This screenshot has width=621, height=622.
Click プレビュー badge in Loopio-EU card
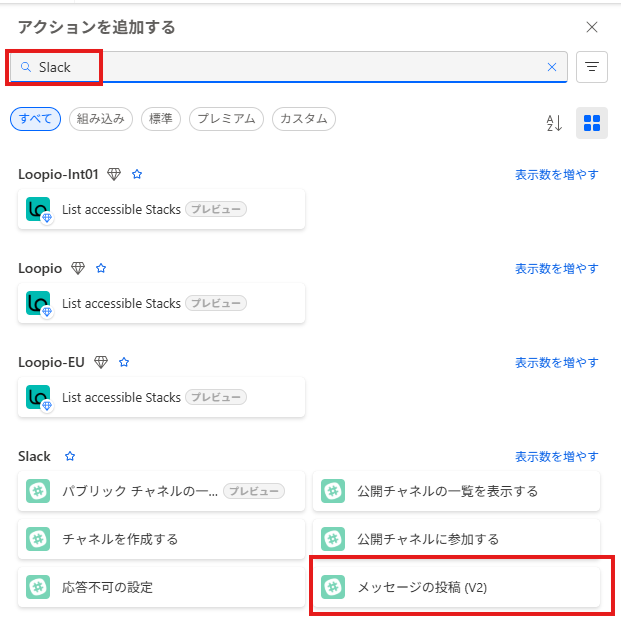tap(216, 397)
